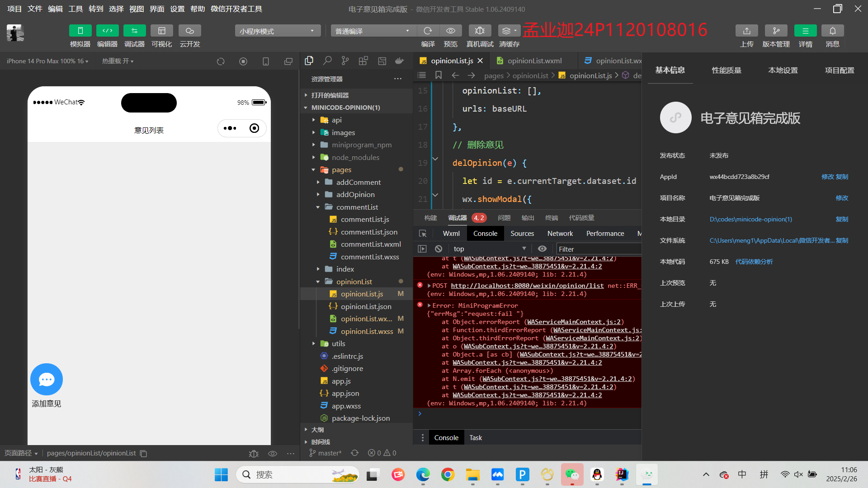Expand the 打开的编辑器 section
This screenshot has height=488, width=868.
[x=357, y=95]
